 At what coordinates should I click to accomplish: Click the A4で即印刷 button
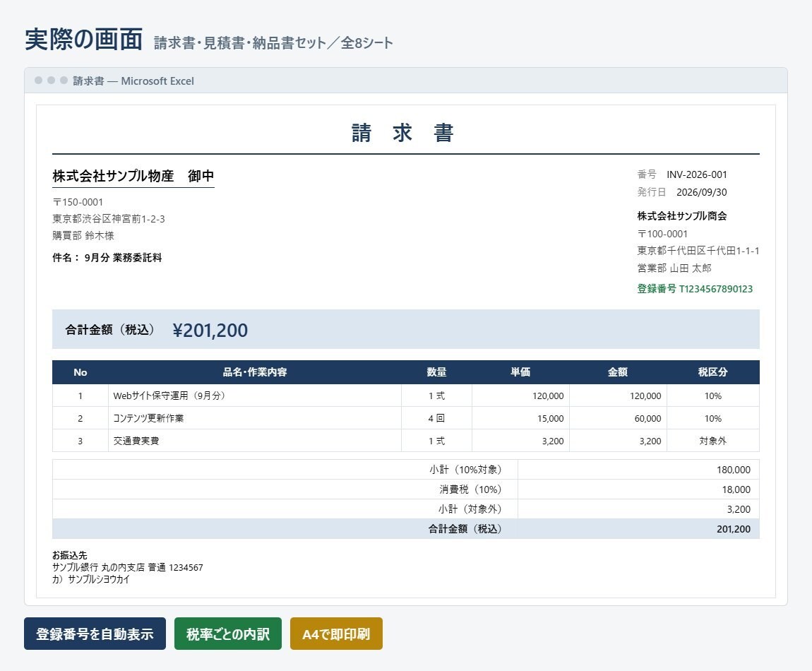(336, 633)
